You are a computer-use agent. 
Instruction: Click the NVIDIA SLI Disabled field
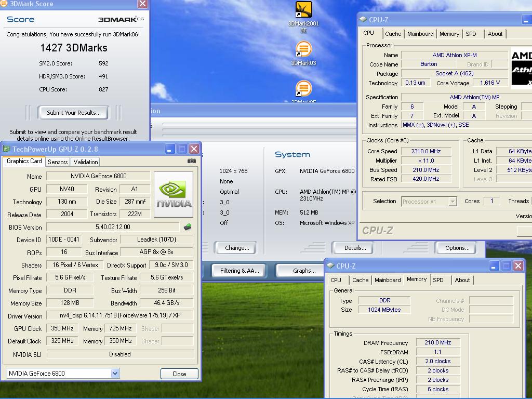pos(120,354)
